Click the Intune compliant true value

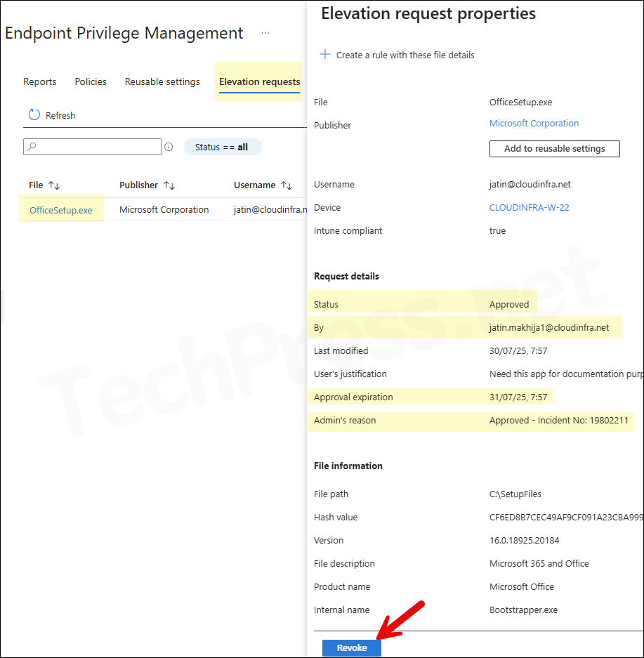click(498, 230)
